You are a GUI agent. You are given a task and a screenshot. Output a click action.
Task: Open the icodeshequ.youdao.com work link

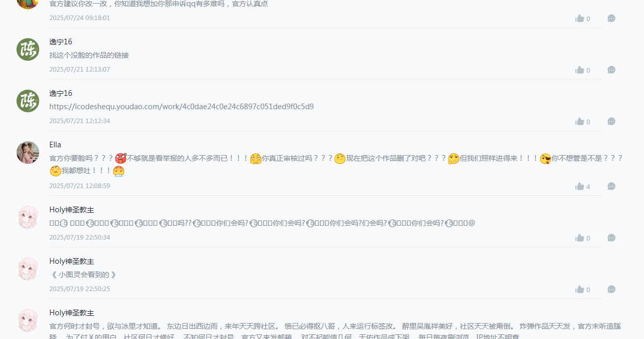tap(181, 107)
